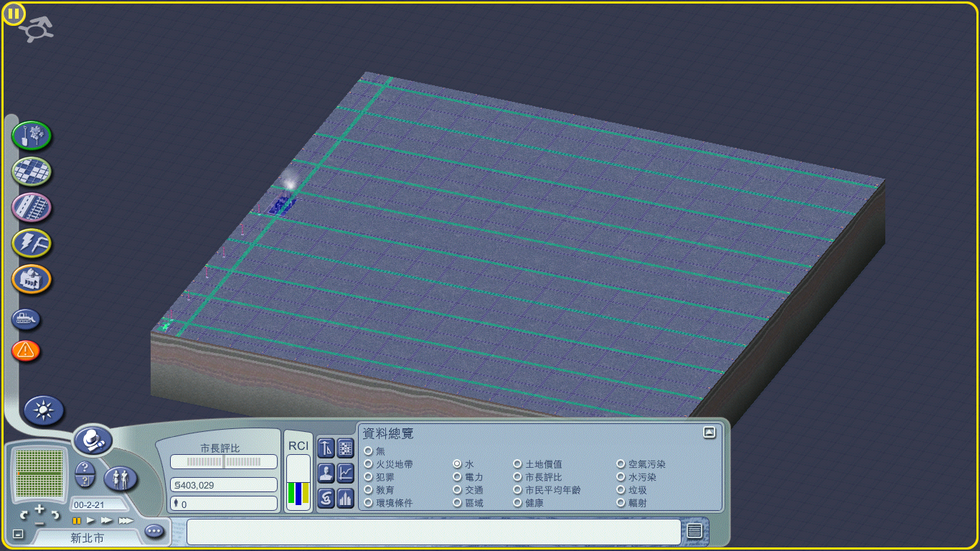The image size is (980, 551).
Task: Click the city name 新北市
Action: (87, 537)
